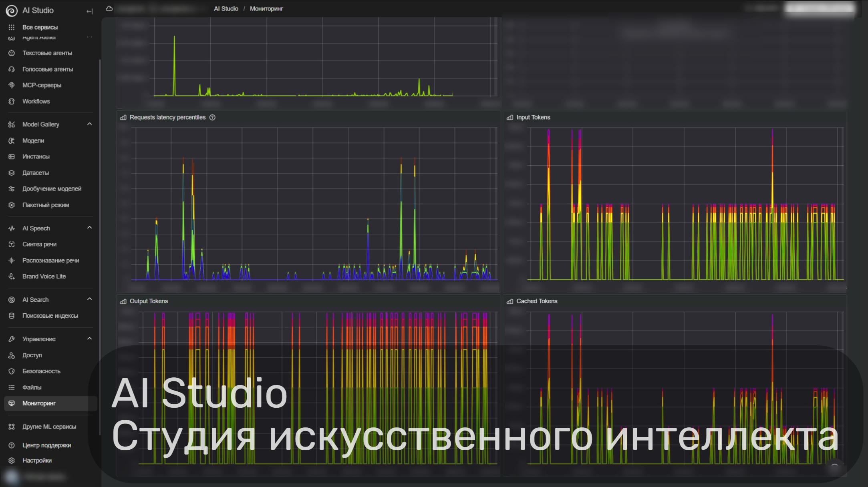The image size is (868, 487).
Task: Open Распознавание речи in sidebar
Action: coord(51,261)
